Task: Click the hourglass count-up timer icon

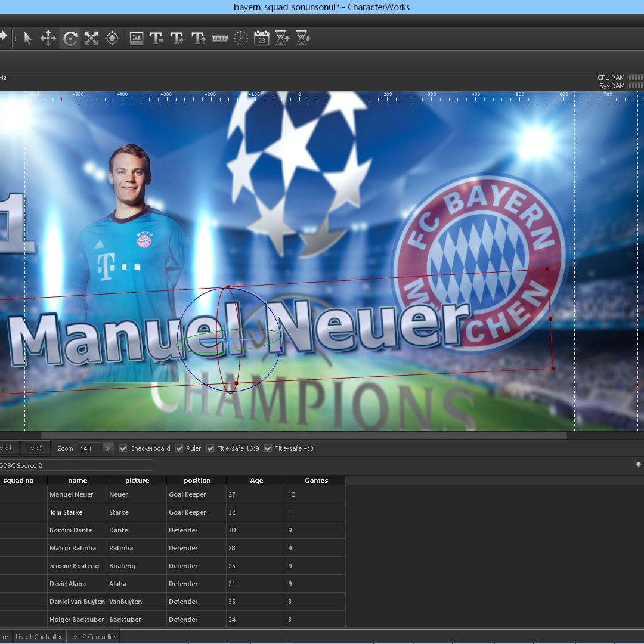Action: pyautogui.click(x=283, y=39)
